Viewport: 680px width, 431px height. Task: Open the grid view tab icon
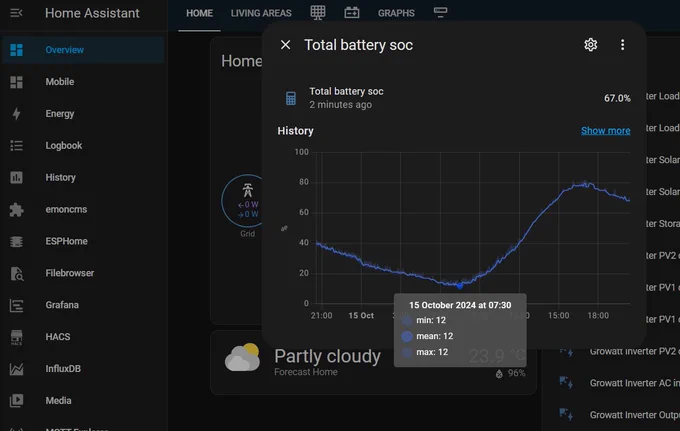point(318,13)
